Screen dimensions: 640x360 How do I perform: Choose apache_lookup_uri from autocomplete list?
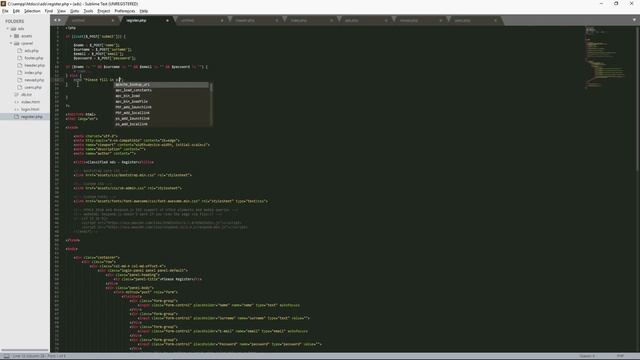[161, 84]
